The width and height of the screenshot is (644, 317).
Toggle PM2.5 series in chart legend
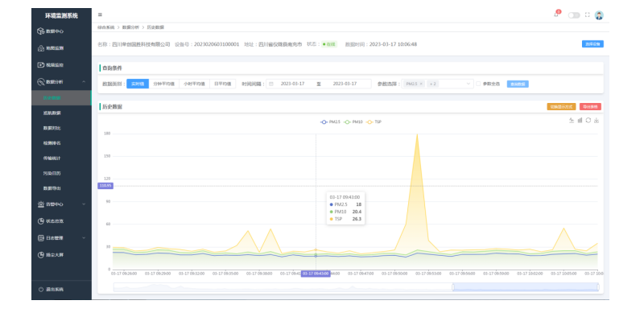pos(330,122)
